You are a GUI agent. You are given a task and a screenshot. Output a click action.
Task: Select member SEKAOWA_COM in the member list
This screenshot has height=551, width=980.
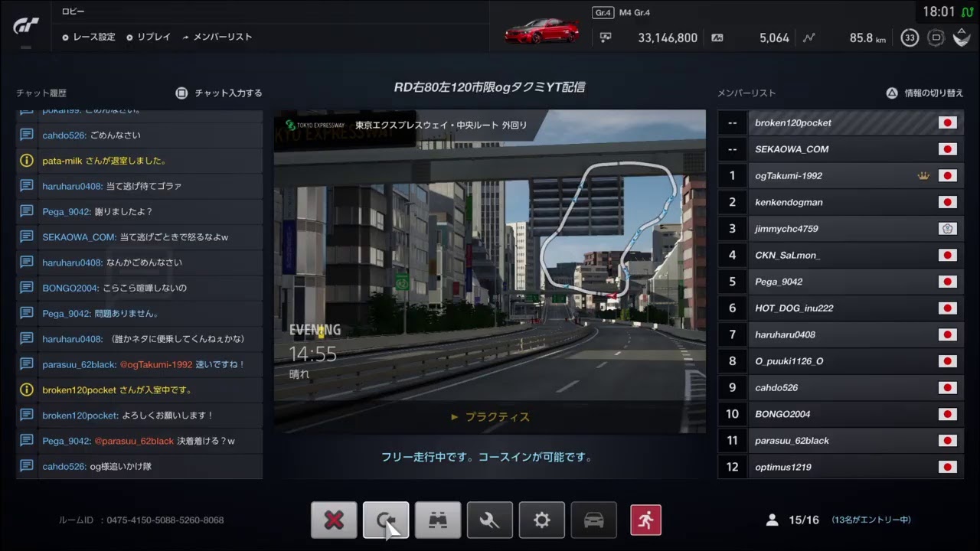click(x=841, y=149)
